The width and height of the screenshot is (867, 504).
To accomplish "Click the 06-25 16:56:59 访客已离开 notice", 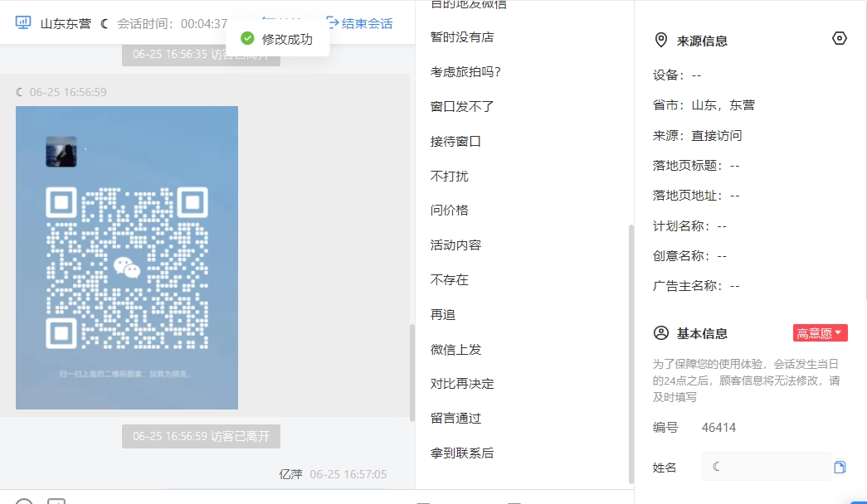I will (x=202, y=437).
